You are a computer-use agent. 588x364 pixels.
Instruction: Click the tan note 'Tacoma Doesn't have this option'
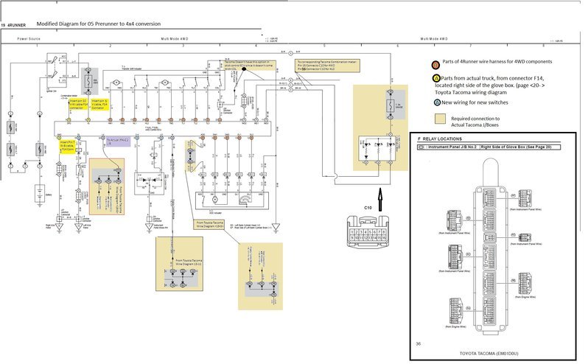coord(250,66)
